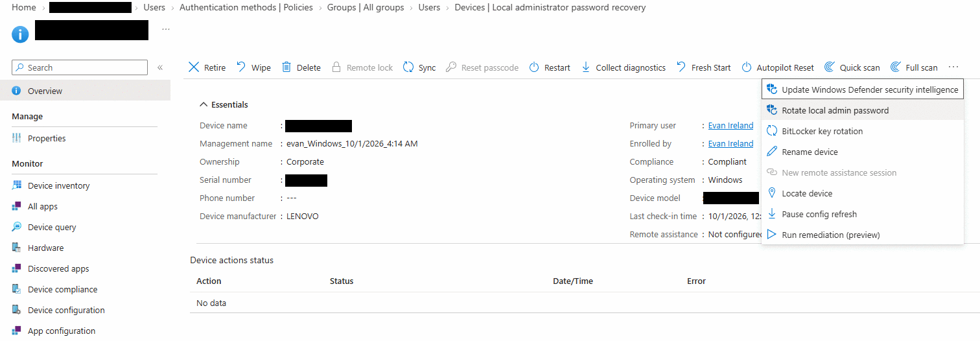Image resolution: width=980 pixels, height=341 pixels.
Task: Click the Quick scan action
Action: [852, 67]
